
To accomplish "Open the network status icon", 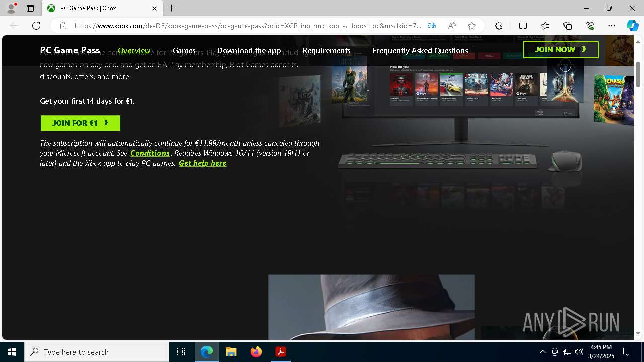I will pos(567,352).
